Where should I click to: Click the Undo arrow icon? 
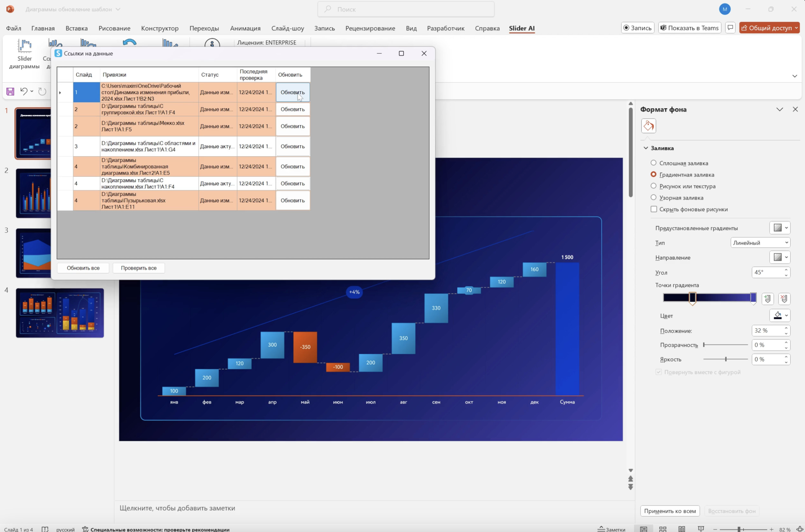[24, 91]
